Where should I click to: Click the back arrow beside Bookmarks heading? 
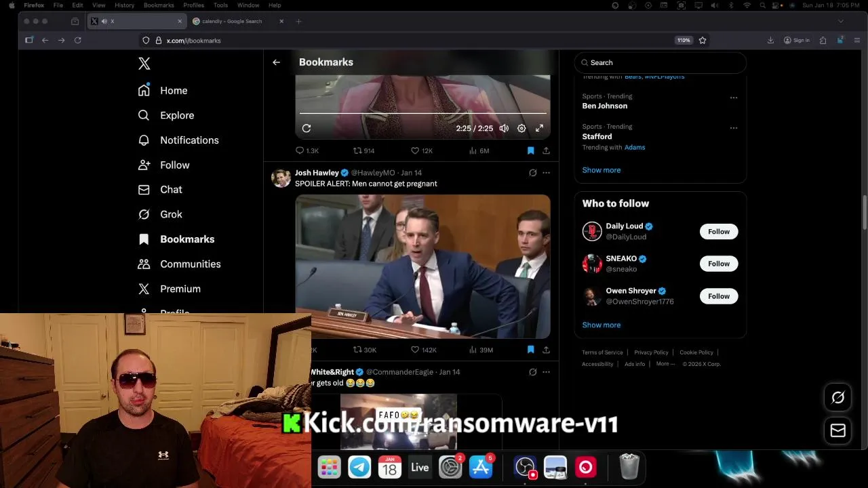pyautogui.click(x=276, y=62)
